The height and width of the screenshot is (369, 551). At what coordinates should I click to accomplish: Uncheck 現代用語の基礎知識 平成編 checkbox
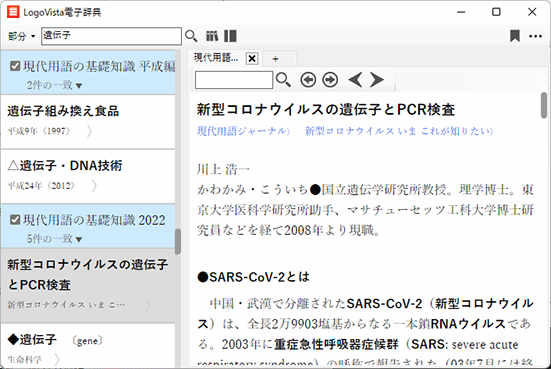[x=15, y=66]
